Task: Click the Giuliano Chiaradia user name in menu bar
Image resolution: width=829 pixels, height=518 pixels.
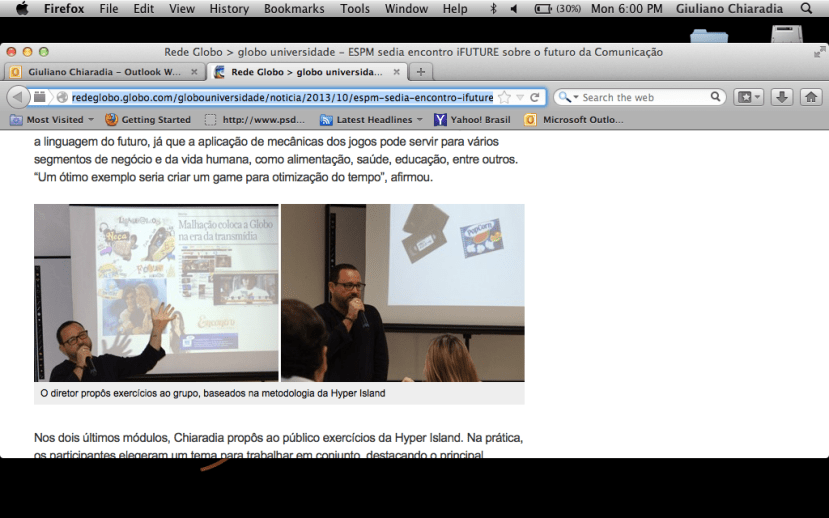Action: [x=729, y=8]
